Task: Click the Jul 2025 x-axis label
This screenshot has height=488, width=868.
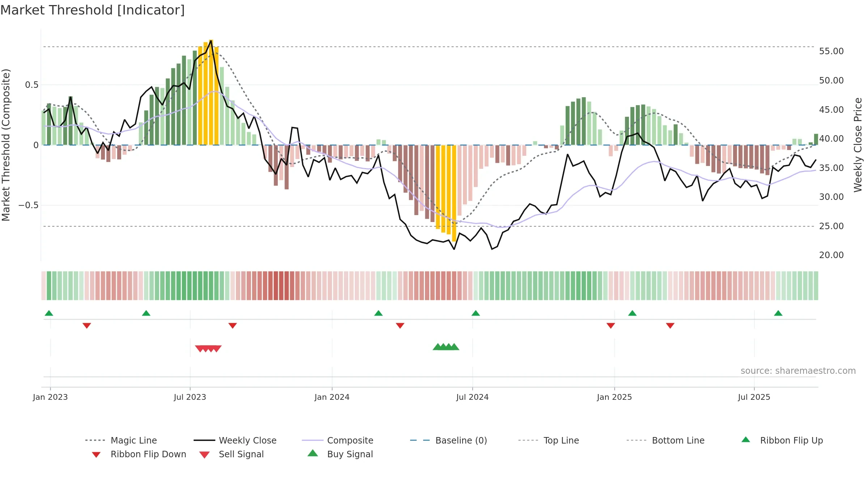Action: point(754,397)
